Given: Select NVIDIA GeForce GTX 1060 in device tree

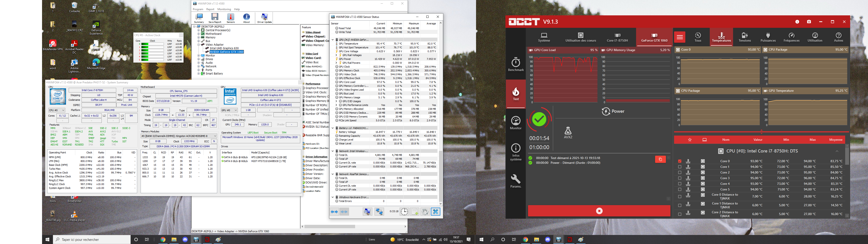Looking at the screenshot, I should coord(226,52).
